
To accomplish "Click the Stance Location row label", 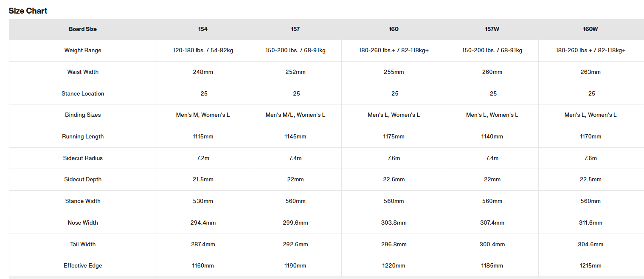I will (83, 93).
